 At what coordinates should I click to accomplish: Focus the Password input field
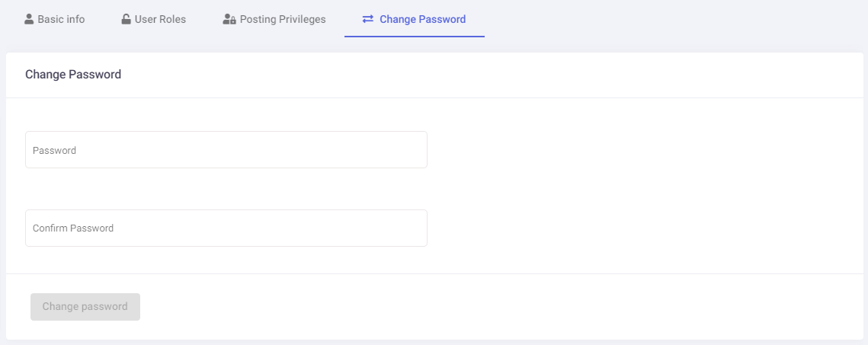(x=226, y=150)
